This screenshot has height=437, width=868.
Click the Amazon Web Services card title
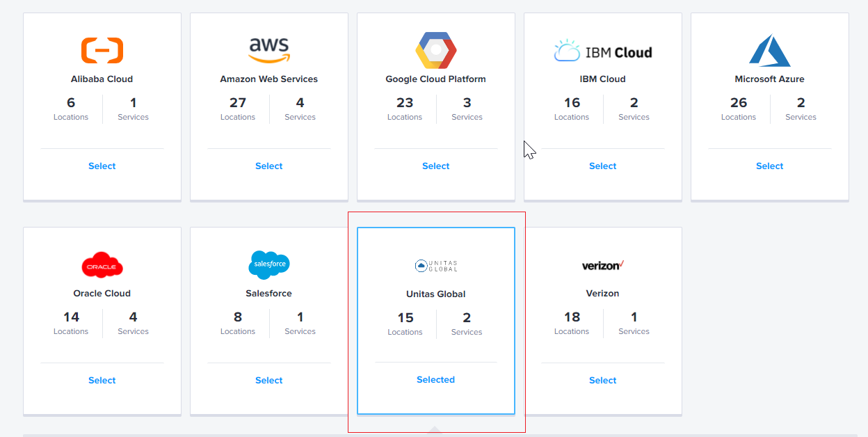(x=269, y=79)
